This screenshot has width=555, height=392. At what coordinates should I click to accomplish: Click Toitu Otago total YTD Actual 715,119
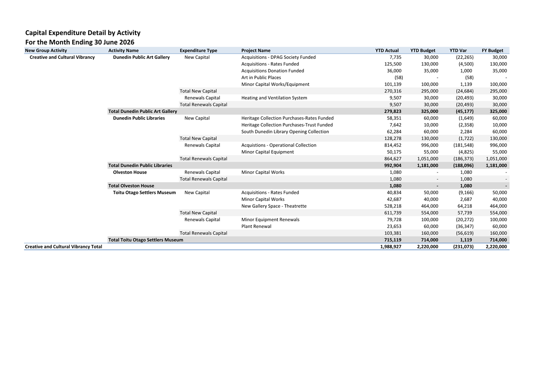[x=393, y=240]
